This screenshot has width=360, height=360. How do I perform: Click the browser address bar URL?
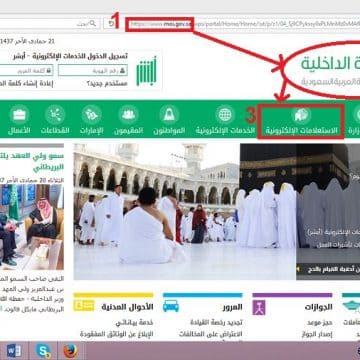[x=243, y=24]
